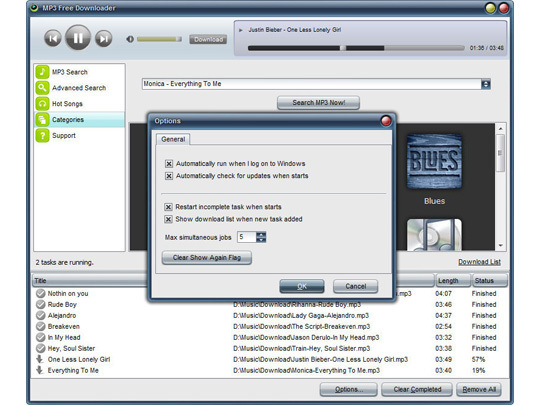The width and height of the screenshot is (540, 405).
Task: Click finished check icon for Nothin on you
Action: point(41,293)
